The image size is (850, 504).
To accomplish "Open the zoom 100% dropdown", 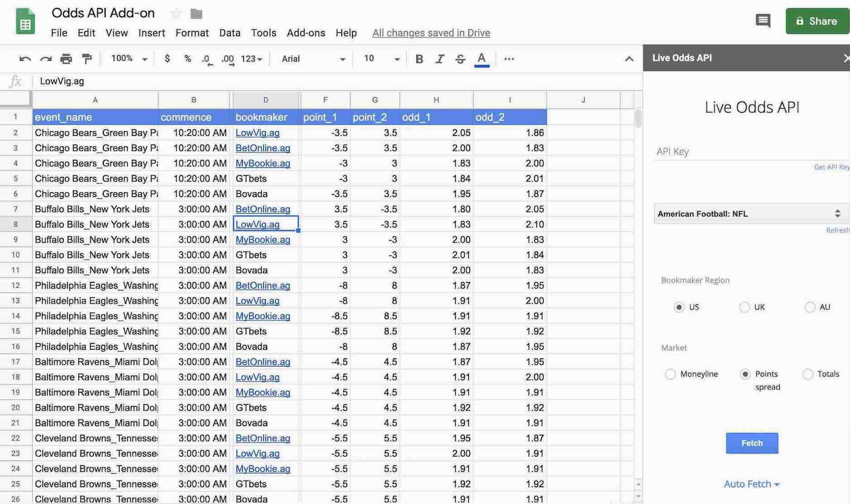I will (129, 58).
